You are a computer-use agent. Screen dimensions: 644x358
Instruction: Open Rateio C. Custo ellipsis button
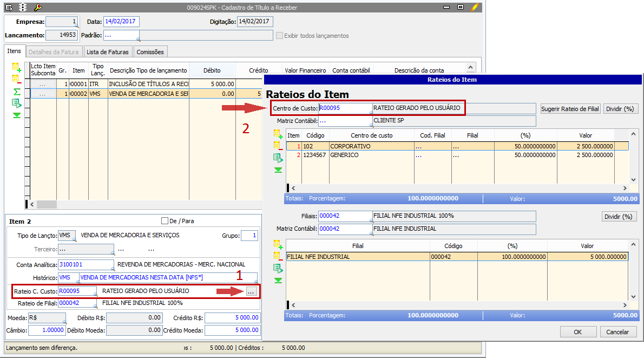click(x=251, y=291)
